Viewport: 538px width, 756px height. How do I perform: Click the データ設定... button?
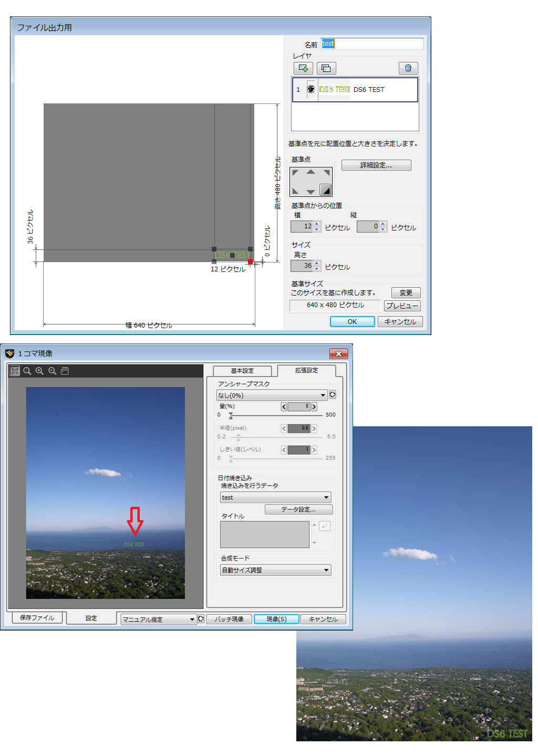point(298,509)
